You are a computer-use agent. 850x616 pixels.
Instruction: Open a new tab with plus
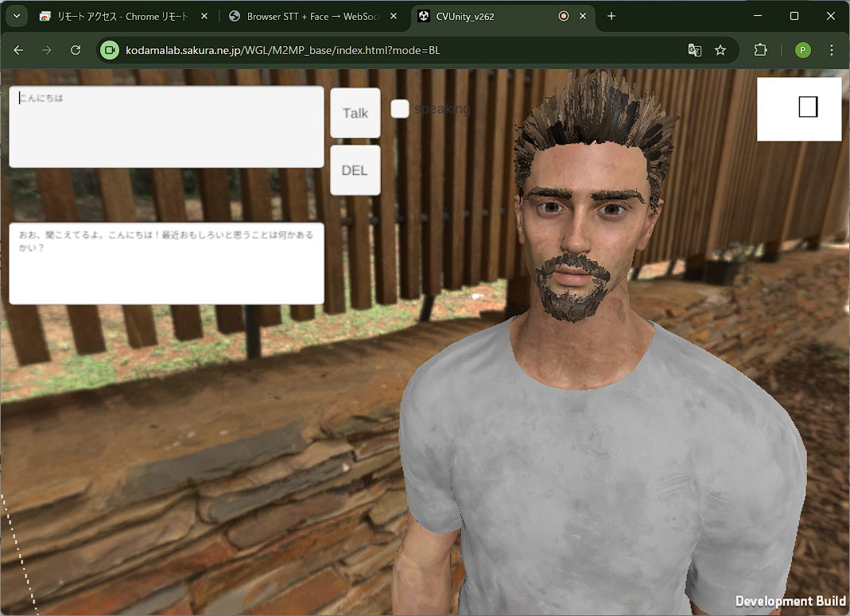click(611, 16)
